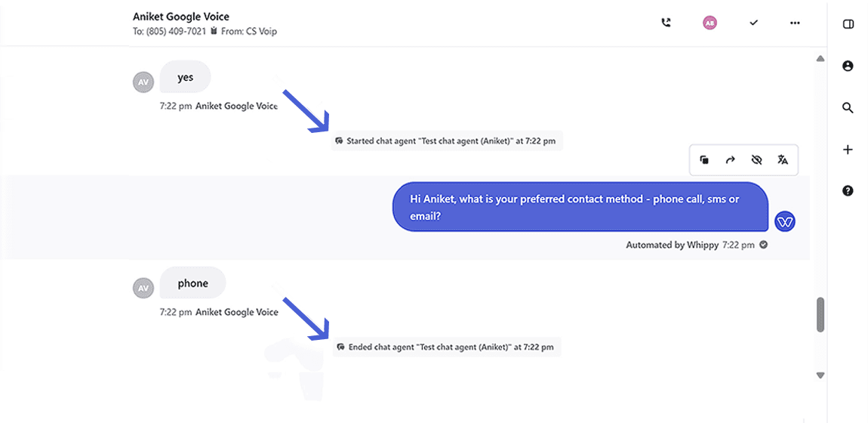Open the AB assignee avatar

pos(709,23)
